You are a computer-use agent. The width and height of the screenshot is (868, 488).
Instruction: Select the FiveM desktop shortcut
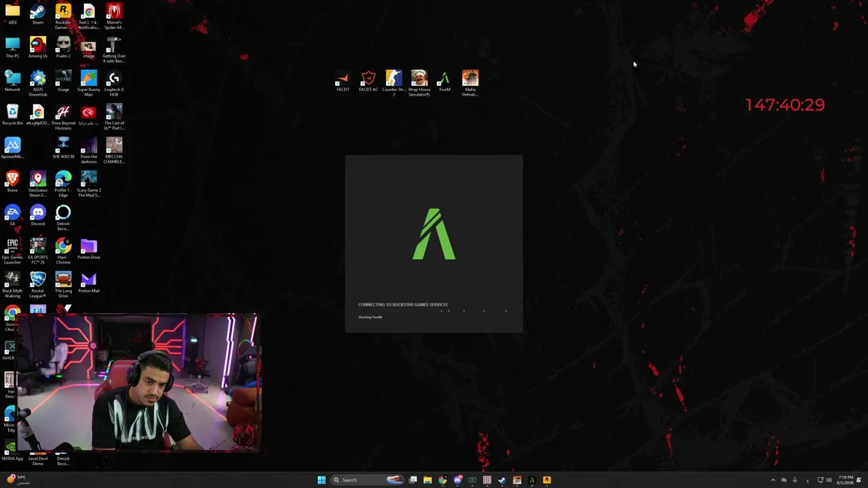pos(445,81)
